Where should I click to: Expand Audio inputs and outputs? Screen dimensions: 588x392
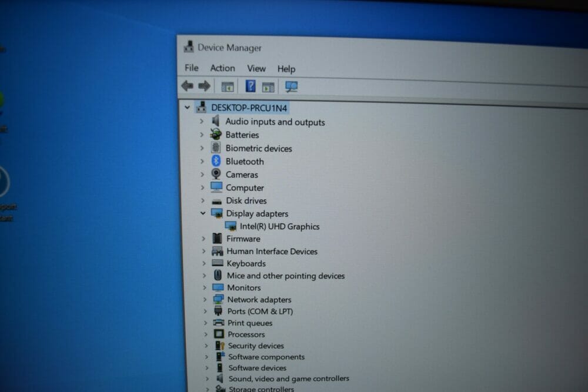pyautogui.click(x=202, y=121)
